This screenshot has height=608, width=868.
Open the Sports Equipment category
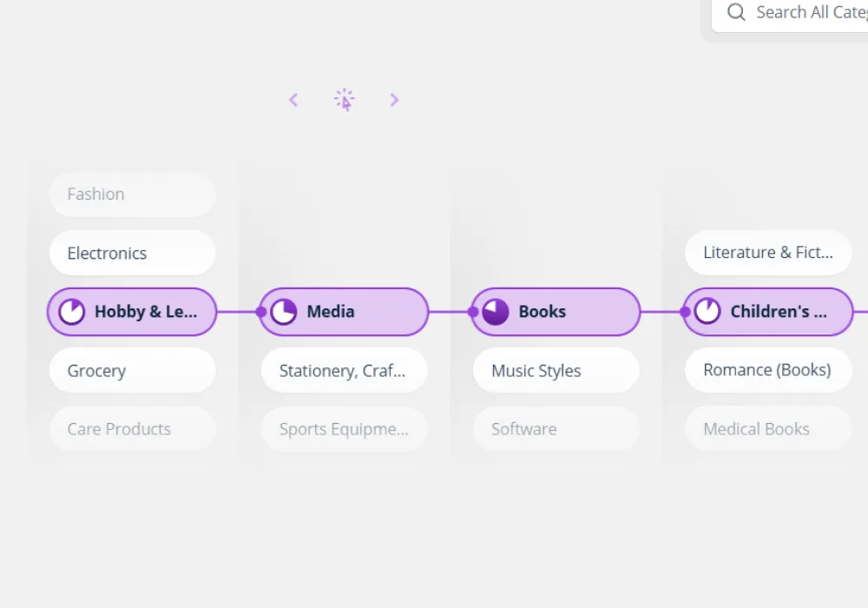tap(344, 429)
